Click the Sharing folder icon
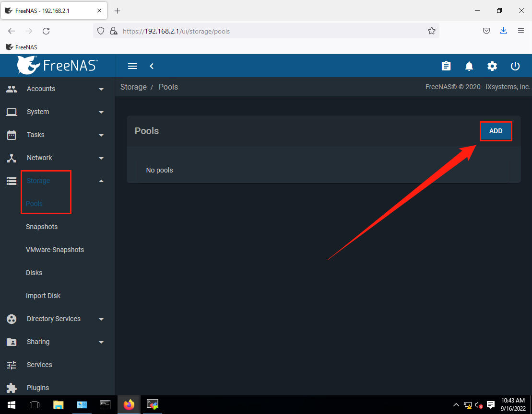532x414 pixels. [12, 342]
